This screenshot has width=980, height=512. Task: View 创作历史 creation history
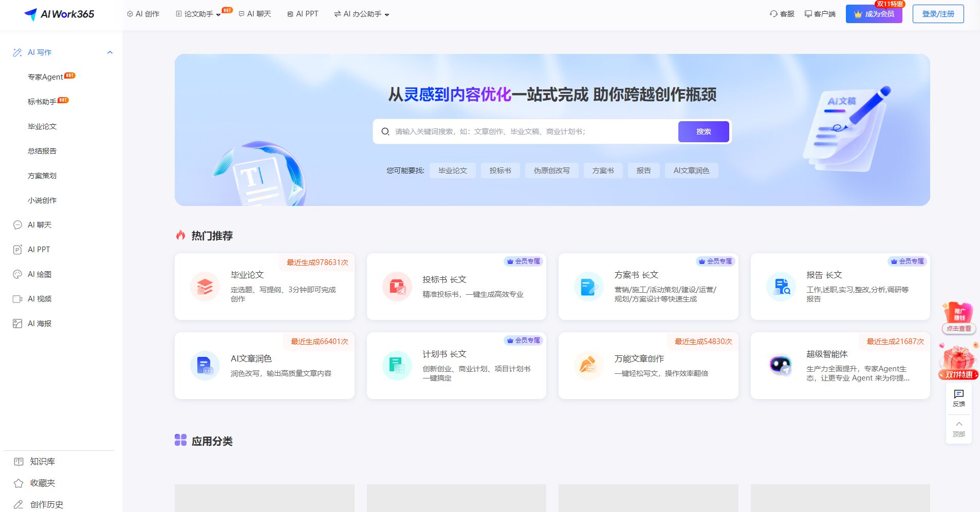(45, 504)
